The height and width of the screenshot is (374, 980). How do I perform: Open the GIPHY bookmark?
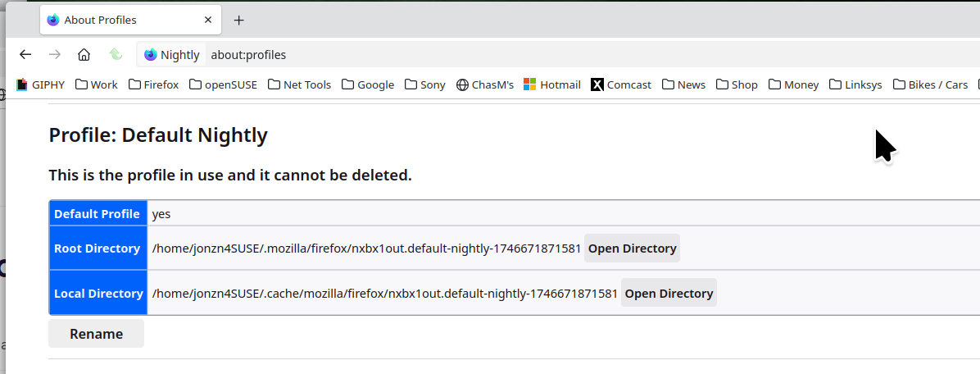pyautogui.click(x=41, y=84)
